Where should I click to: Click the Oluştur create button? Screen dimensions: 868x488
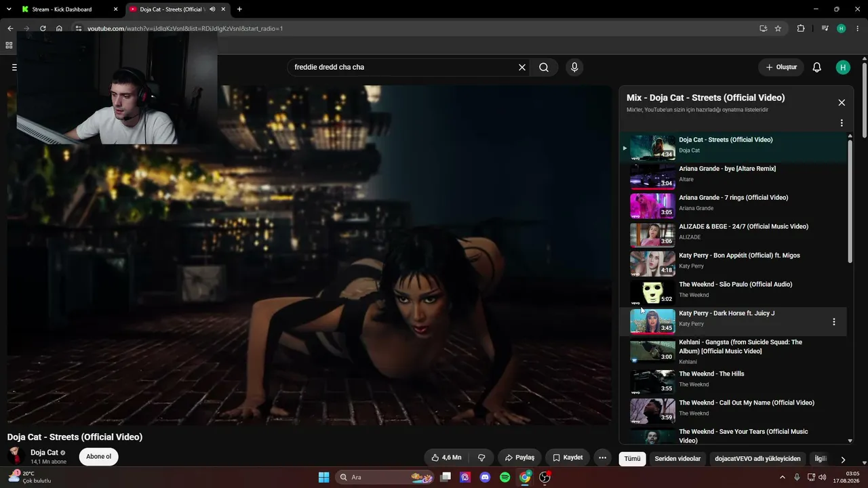point(781,67)
